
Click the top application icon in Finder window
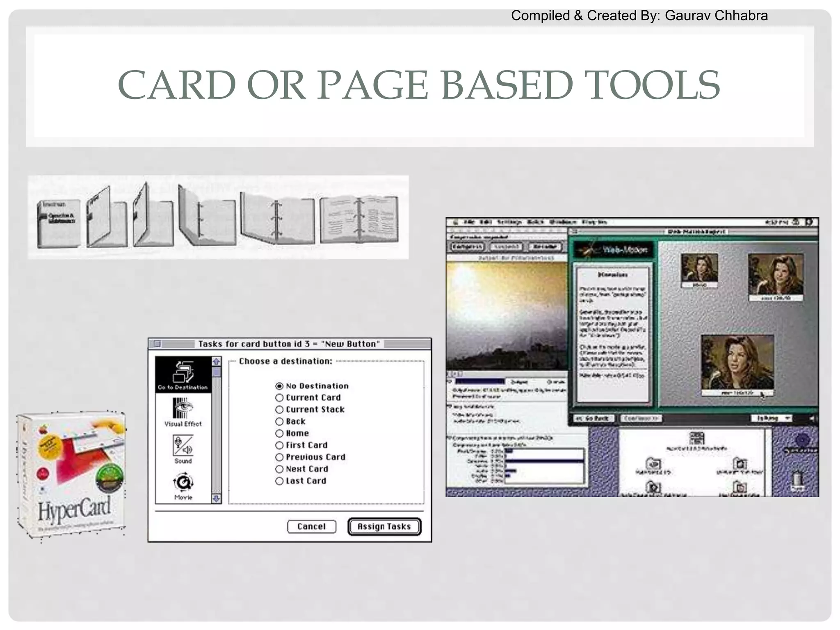(x=696, y=438)
